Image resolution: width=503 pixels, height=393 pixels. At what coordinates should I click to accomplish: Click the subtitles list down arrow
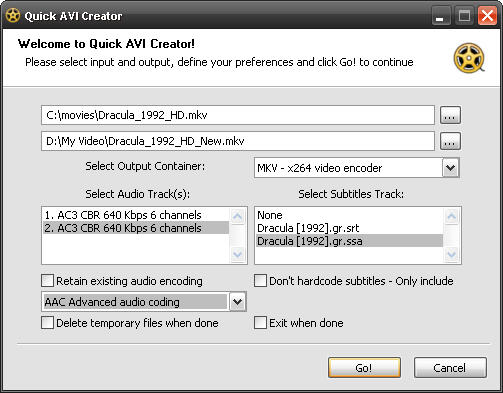[451, 254]
